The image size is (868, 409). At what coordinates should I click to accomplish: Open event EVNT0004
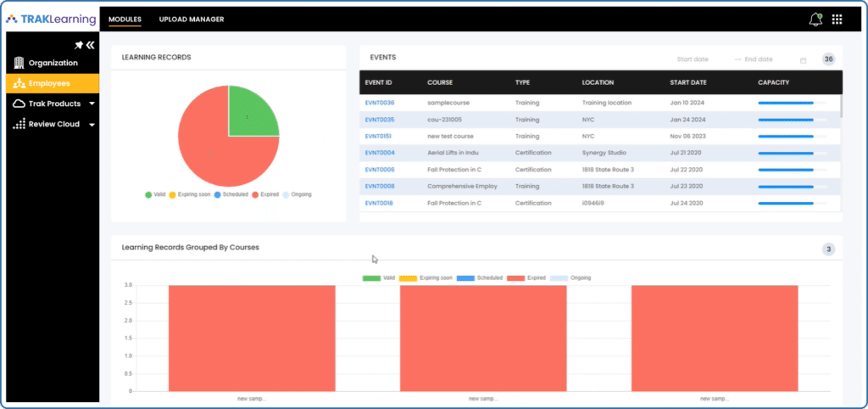coord(380,153)
